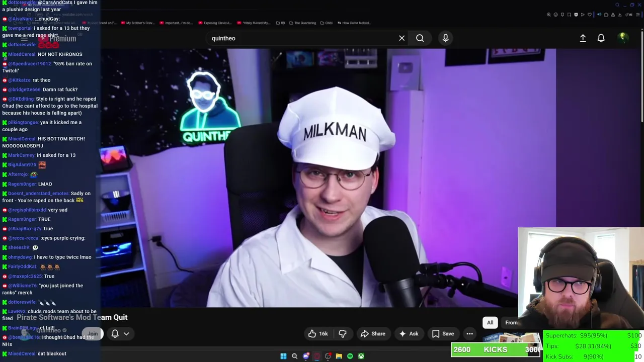Open the more actions three-dot menu
Viewport: 644px width, 362px height.
pos(469,334)
